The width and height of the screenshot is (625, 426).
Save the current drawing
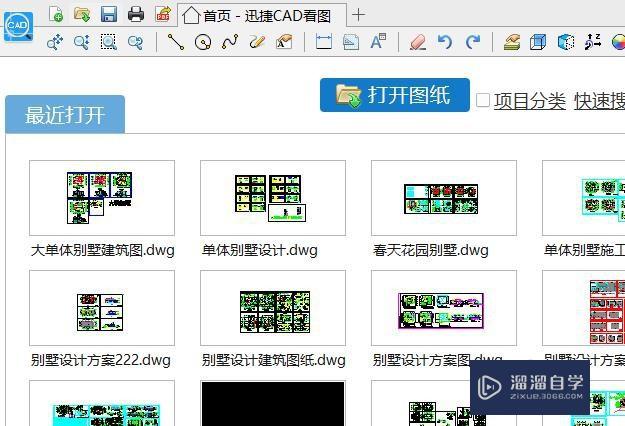tap(109, 14)
